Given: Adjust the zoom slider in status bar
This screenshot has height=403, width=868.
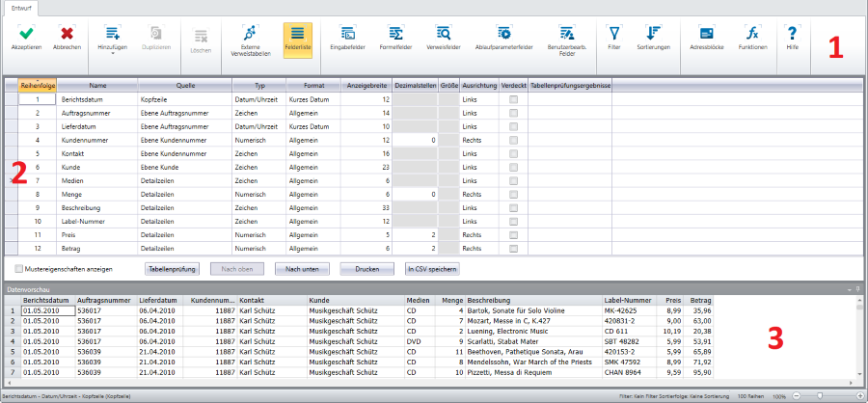Looking at the screenshot, I should pyautogui.click(x=821, y=396).
